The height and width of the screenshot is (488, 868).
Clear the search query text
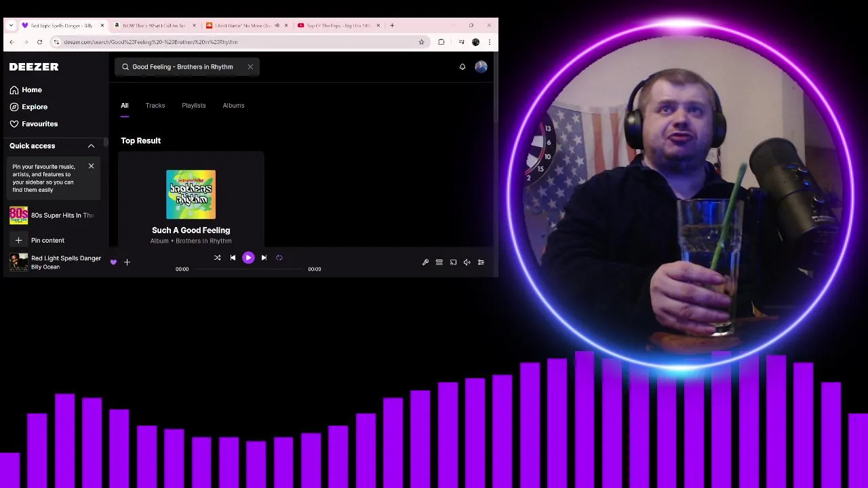[250, 66]
